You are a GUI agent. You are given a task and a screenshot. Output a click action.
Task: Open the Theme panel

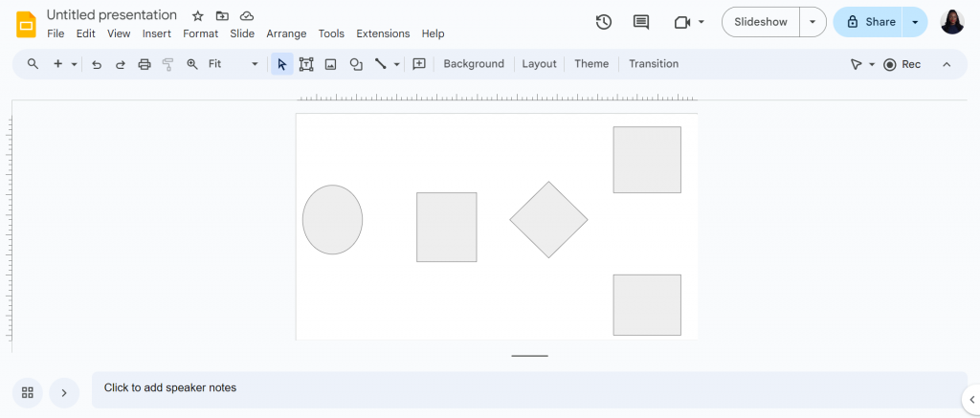coord(591,64)
